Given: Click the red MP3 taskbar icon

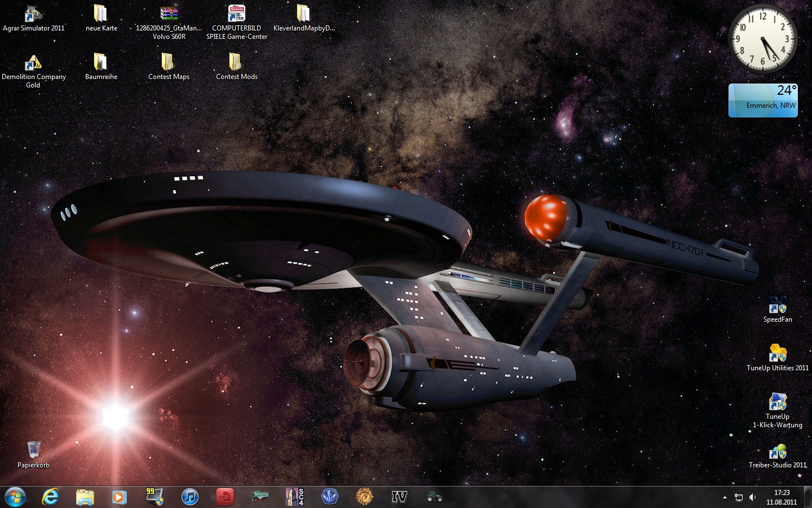Looking at the screenshot, I should (x=224, y=497).
